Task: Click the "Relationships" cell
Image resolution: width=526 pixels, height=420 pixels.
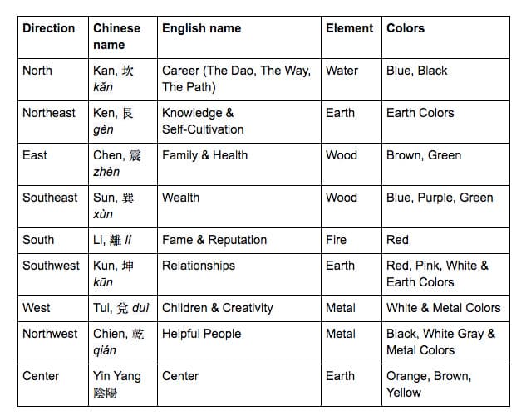Action: pos(199,266)
